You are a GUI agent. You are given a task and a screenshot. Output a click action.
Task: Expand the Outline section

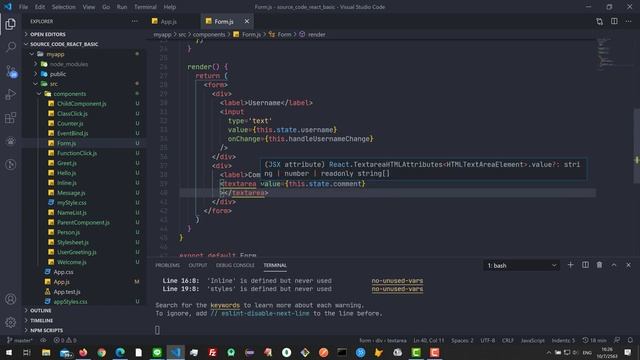pyautogui.click(x=41, y=311)
